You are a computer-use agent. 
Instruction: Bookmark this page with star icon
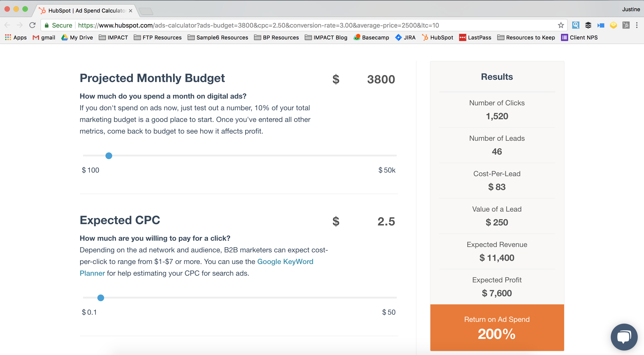tap(561, 25)
